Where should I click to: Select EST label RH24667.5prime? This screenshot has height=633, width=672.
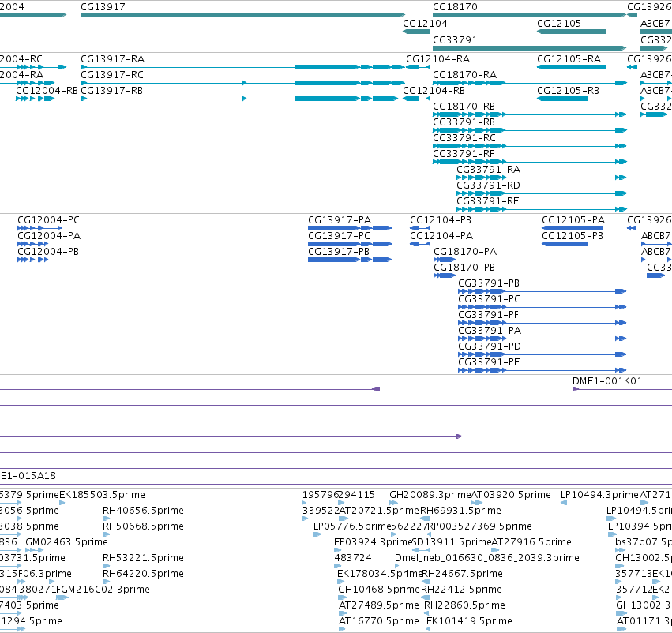pos(463,574)
